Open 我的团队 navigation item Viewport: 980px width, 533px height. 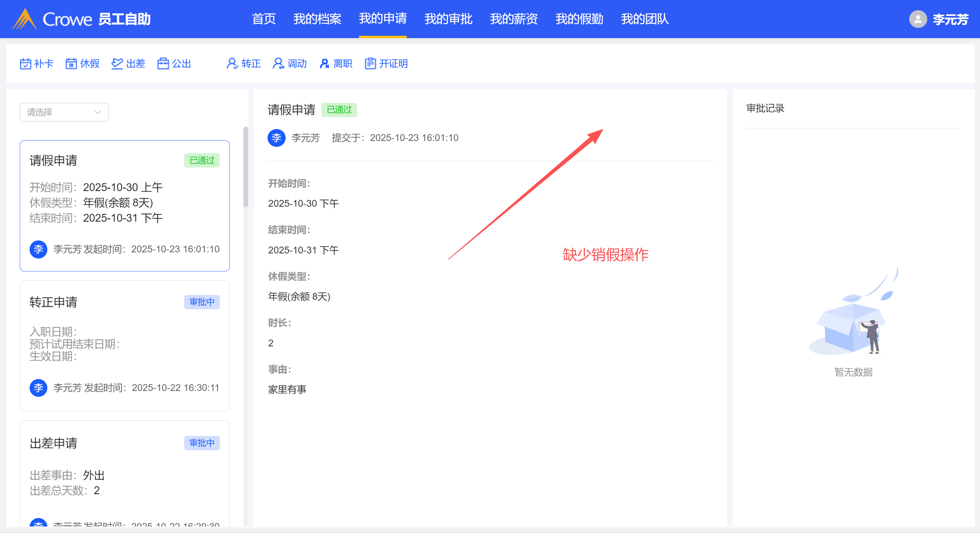[x=644, y=19]
